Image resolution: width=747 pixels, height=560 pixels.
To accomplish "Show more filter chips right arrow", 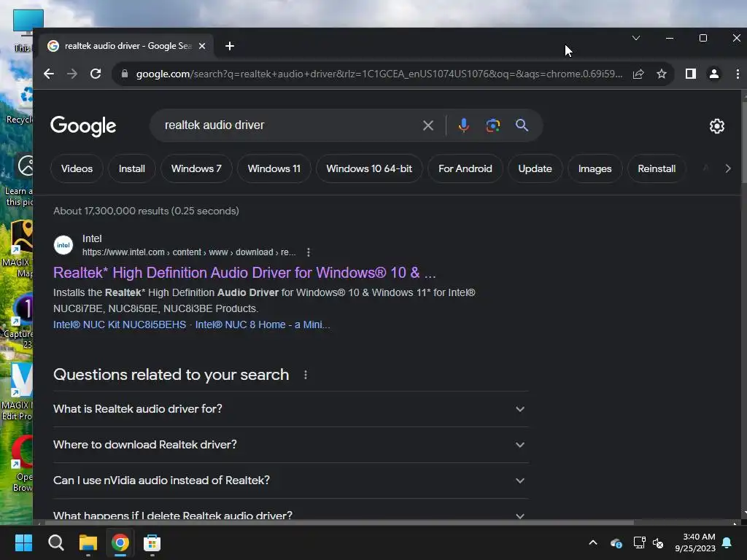I will tap(727, 168).
